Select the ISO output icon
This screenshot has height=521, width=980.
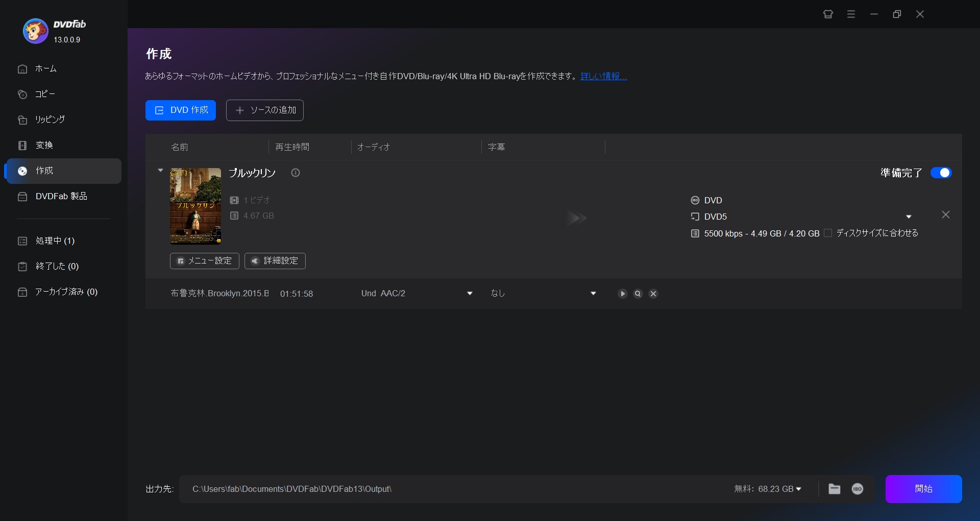(x=857, y=489)
